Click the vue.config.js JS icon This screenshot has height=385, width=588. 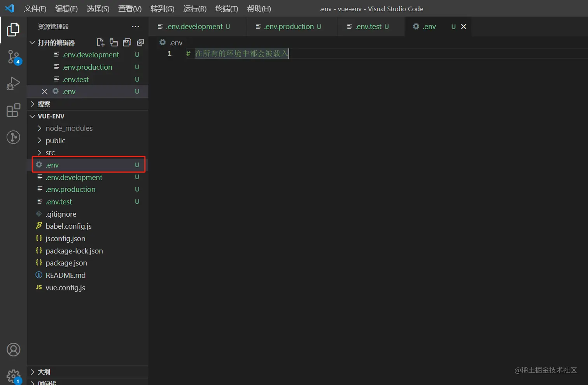[39, 287]
